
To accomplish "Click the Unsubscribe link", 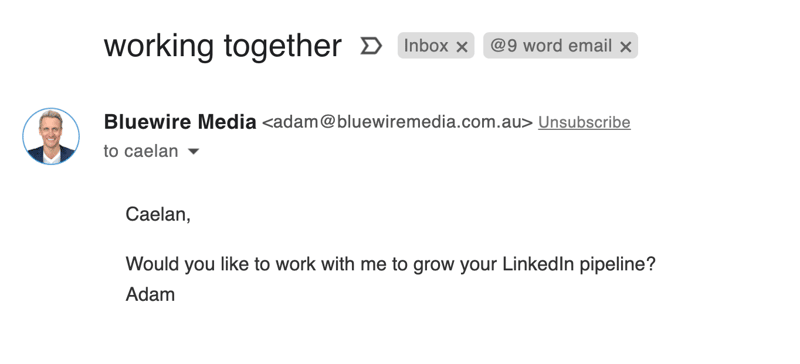I will tap(584, 123).
